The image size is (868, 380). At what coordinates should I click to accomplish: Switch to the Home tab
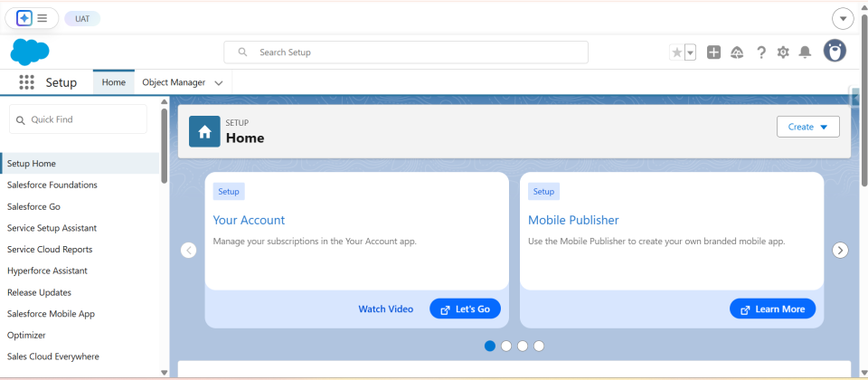(114, 82)
